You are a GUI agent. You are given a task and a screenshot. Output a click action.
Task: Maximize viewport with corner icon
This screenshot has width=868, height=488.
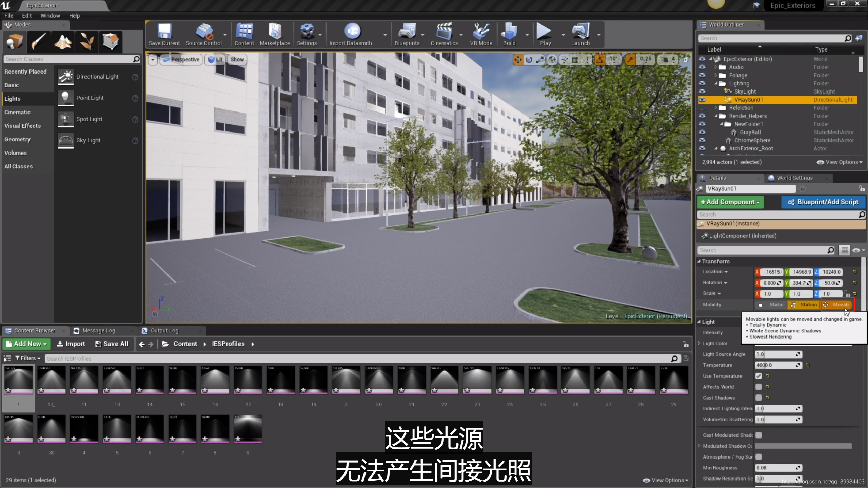[x=685, y=60]
